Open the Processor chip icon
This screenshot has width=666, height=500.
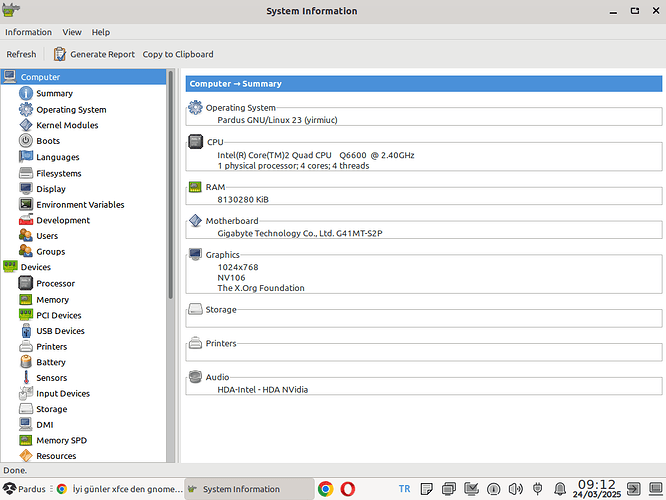pyautogui.click(x=26, y=283)
